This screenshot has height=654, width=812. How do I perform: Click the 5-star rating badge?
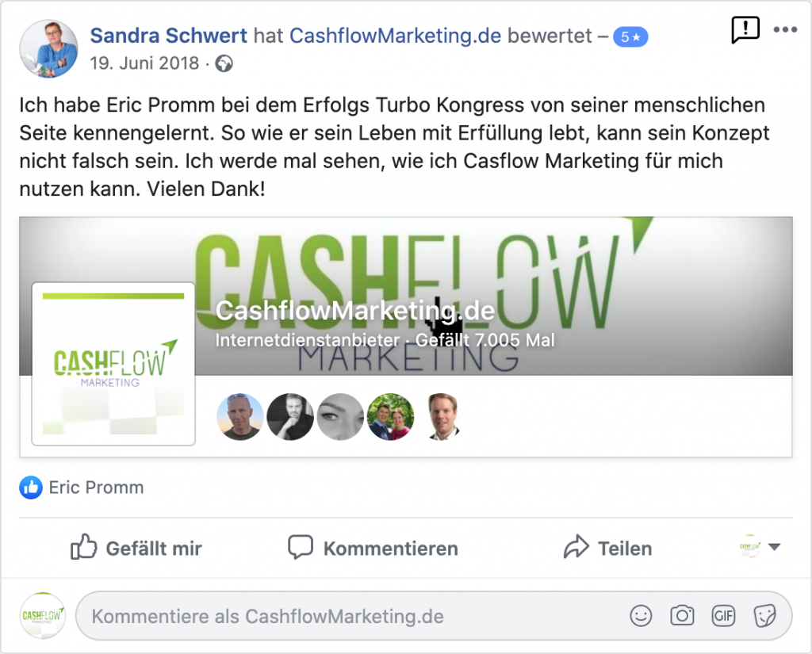click(630, 36)
